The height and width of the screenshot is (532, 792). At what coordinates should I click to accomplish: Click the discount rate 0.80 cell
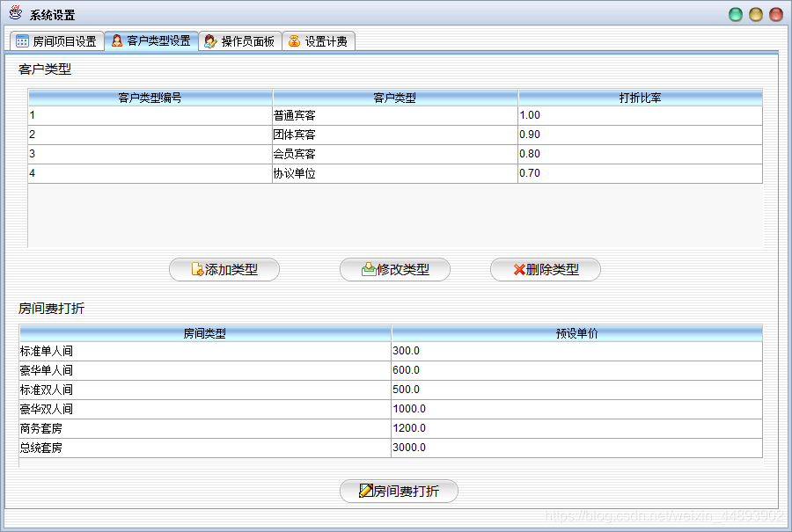pyautogui.click(x=641, y=154)
